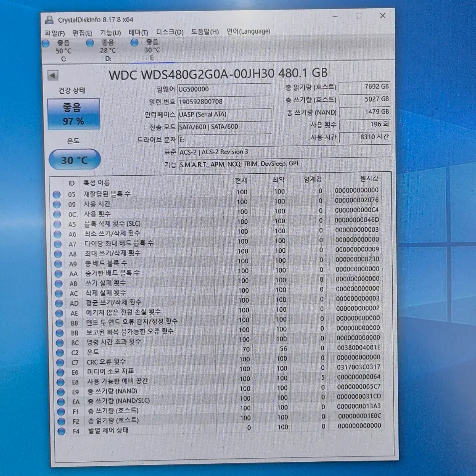
Task: Click total host reads value 7692 GB
Action: click(x=364, y=86)
